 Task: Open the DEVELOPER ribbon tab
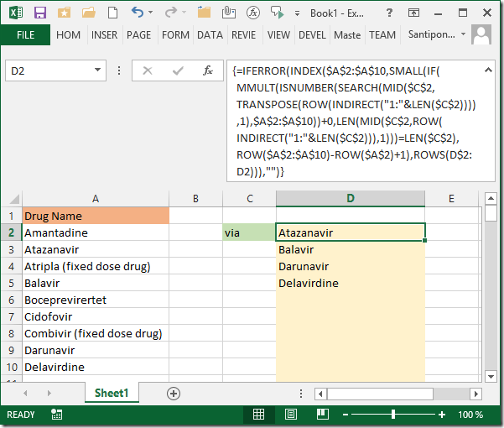(312, 34)
